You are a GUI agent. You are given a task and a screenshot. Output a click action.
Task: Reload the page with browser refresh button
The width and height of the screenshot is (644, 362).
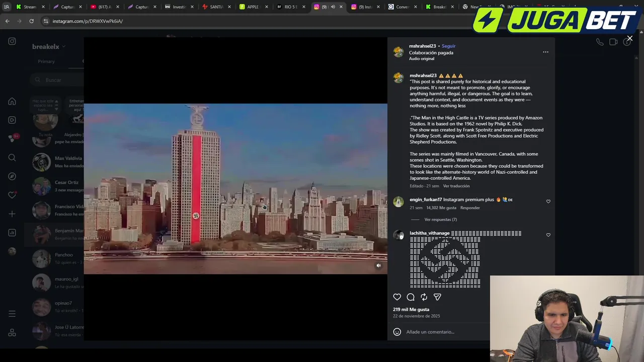(x=31, y=21)
